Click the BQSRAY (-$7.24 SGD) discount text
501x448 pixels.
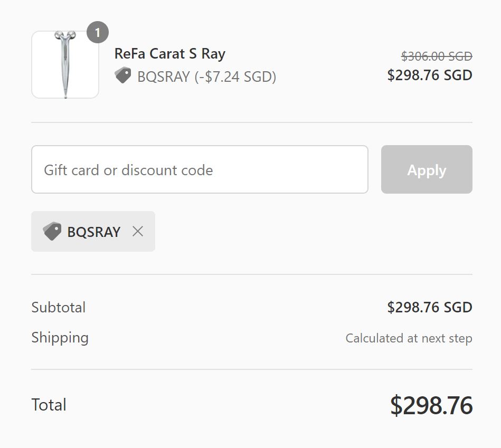click(206, 77)
